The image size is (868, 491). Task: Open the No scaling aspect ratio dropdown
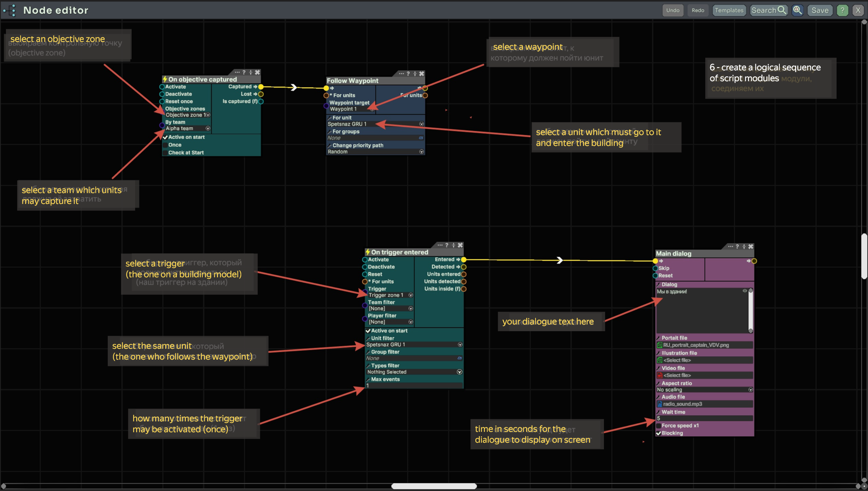(750, 390)
